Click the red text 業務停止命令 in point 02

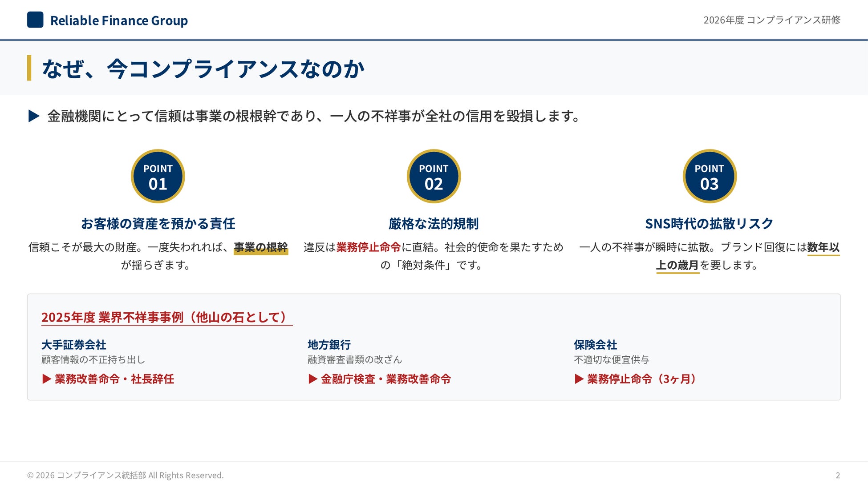369,247
